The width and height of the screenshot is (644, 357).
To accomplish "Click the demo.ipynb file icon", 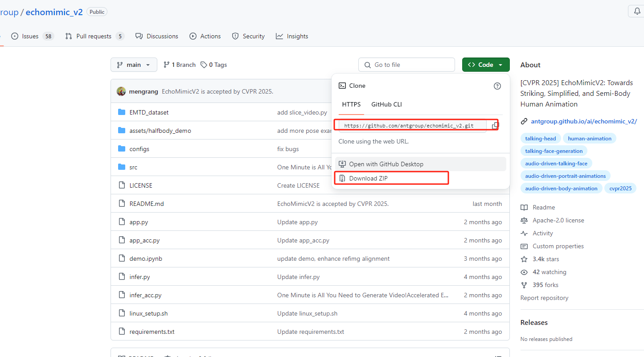I will [122, 259].
